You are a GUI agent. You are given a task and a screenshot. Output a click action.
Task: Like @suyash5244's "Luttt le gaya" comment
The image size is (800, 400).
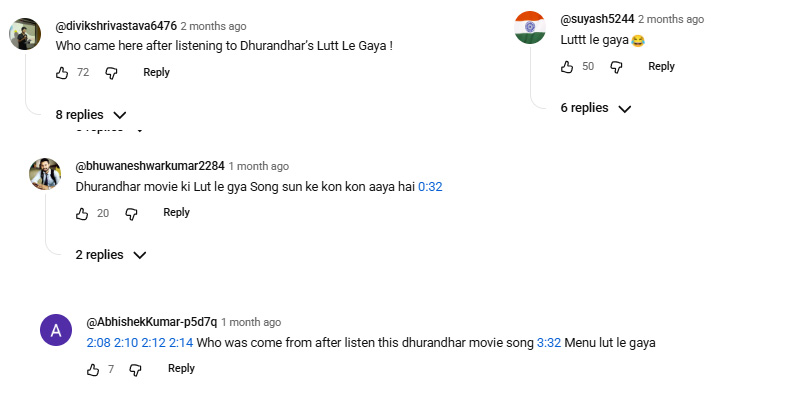tap(567, 67)
